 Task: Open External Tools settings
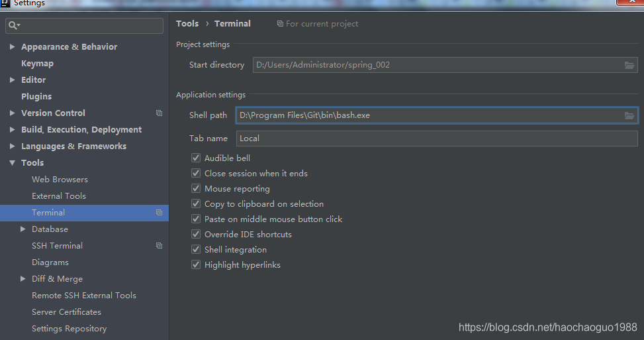(59, 196)
